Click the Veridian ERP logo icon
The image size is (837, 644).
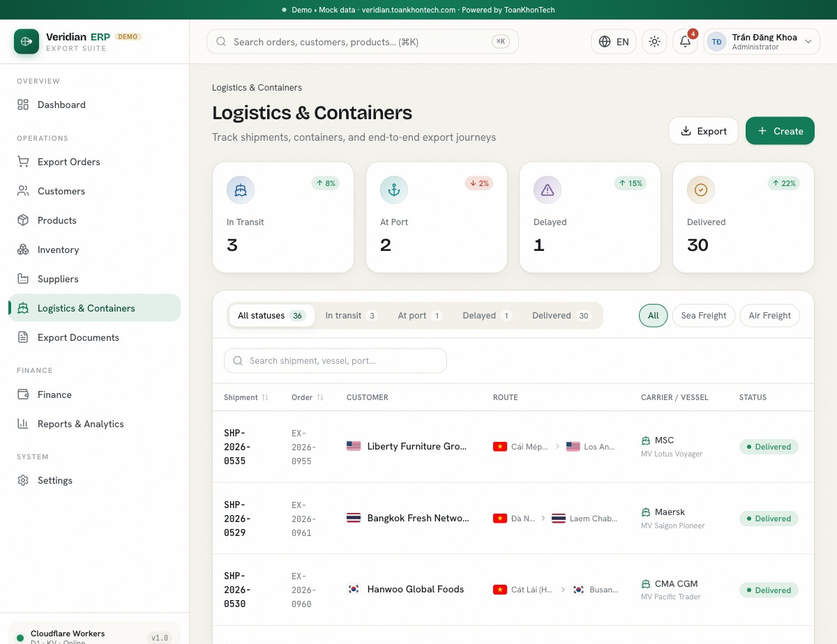click(x=27, y=41)
